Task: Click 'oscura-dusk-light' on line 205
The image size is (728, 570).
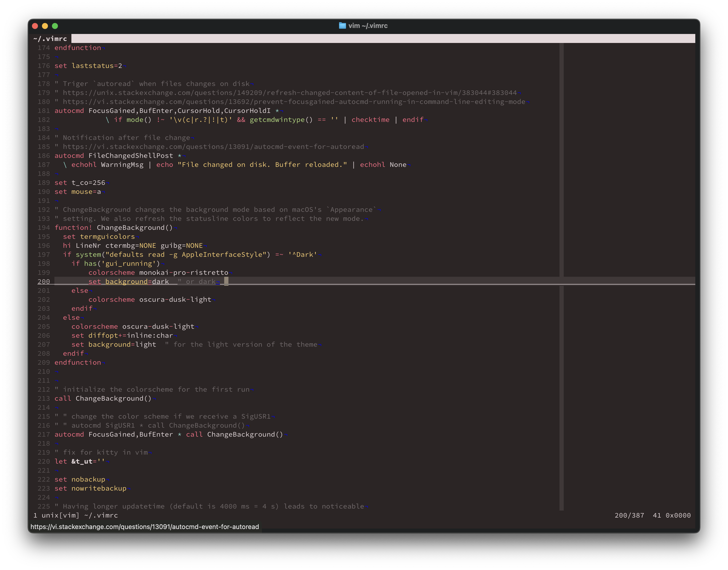Action: [158, 327]
